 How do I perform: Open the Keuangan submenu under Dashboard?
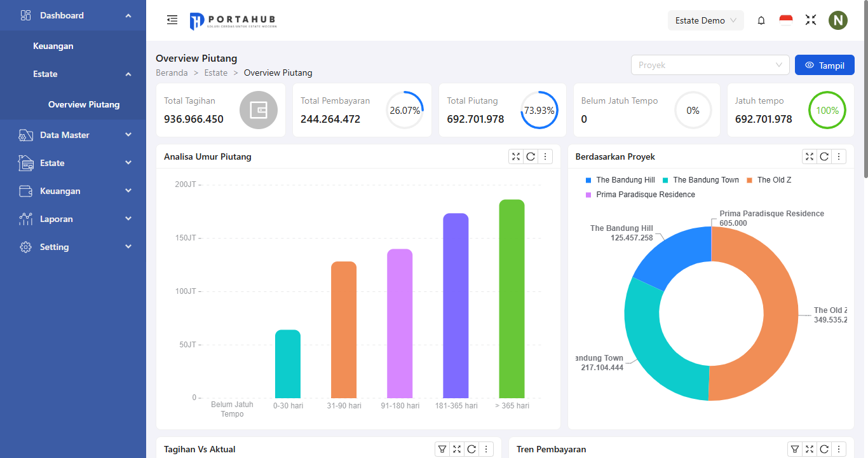point(53,46)
